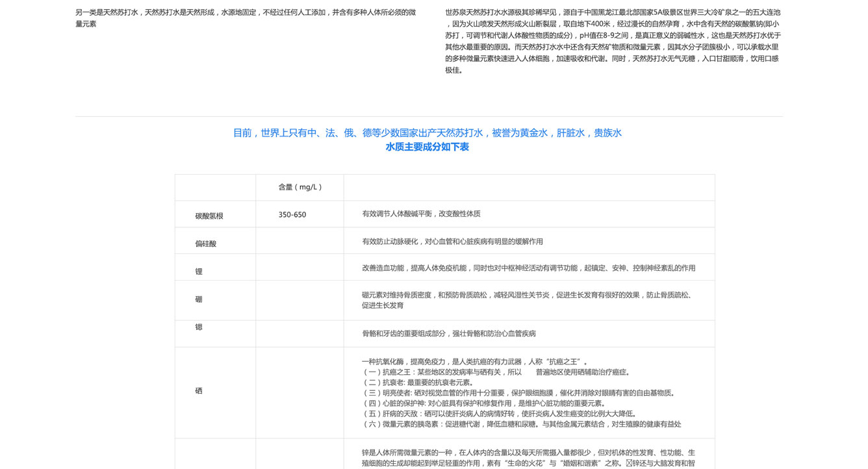Click the 有效防止动脉硬化 description text
The image size is (868, 469).
click(x=452, y=242)
